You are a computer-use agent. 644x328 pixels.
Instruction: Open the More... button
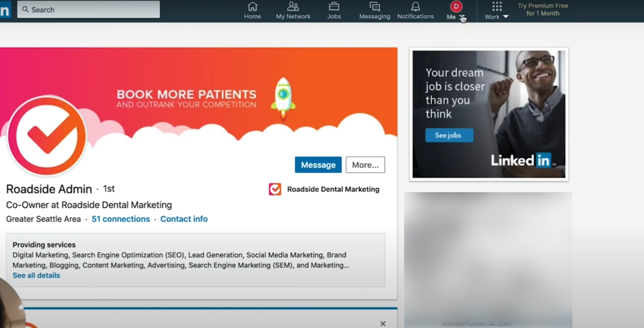(365, 165)
